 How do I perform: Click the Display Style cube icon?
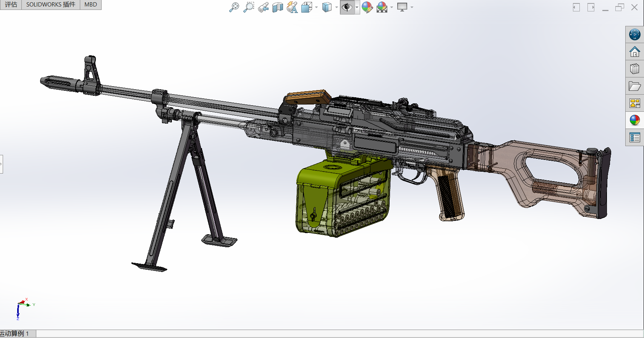pyautogui.click(x=327, y=7)
